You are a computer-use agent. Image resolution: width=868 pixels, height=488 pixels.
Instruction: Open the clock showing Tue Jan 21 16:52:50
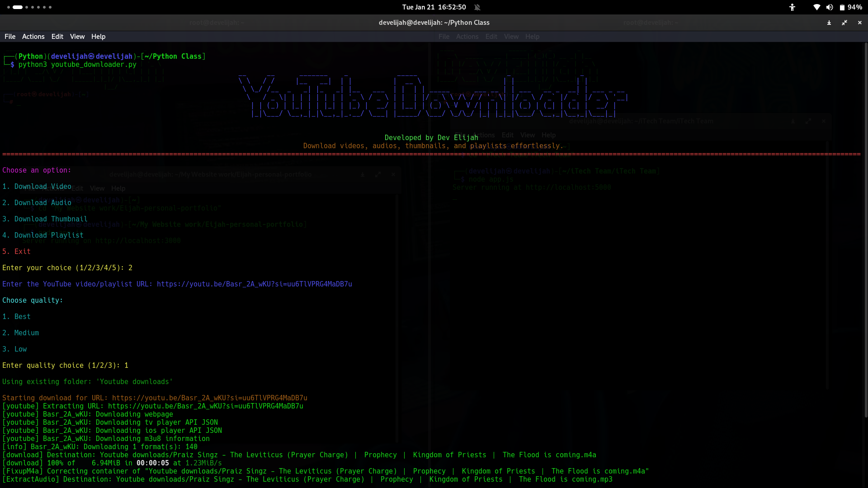(434, 7)
